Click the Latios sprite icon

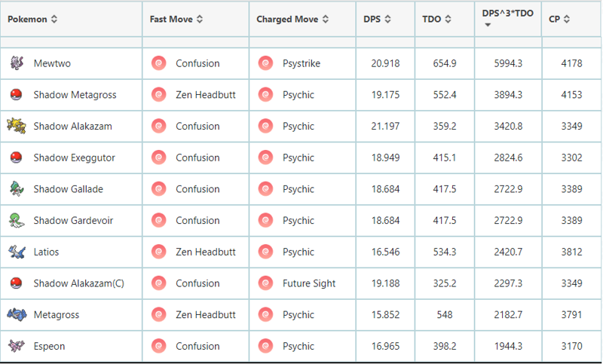point(17,252)
